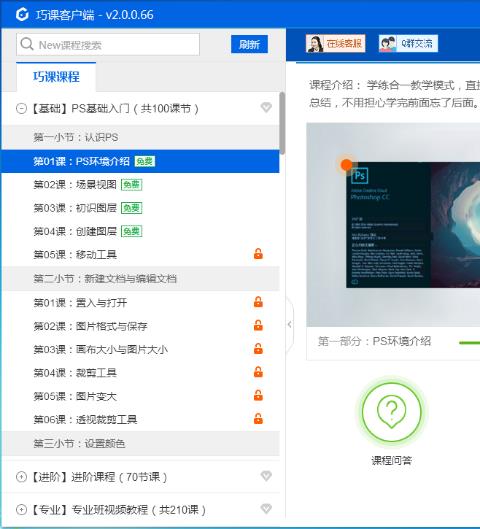Screen dimensions: 480x529
Task: Click the course list vertical scrollbar
Action: (282, 123)
